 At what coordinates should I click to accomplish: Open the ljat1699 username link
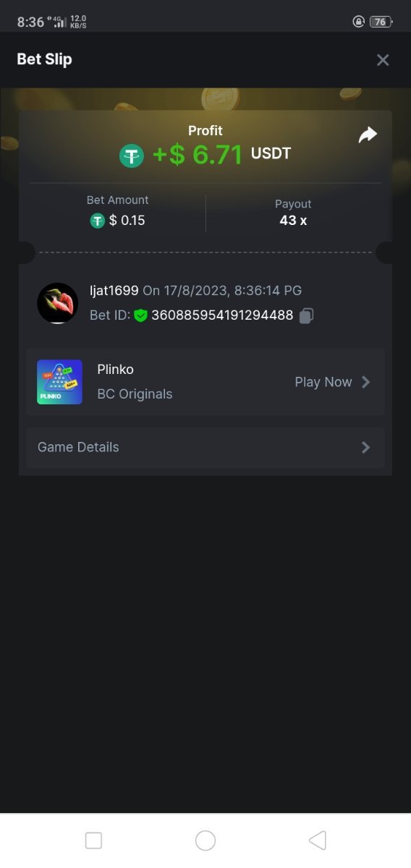(114, 290)
